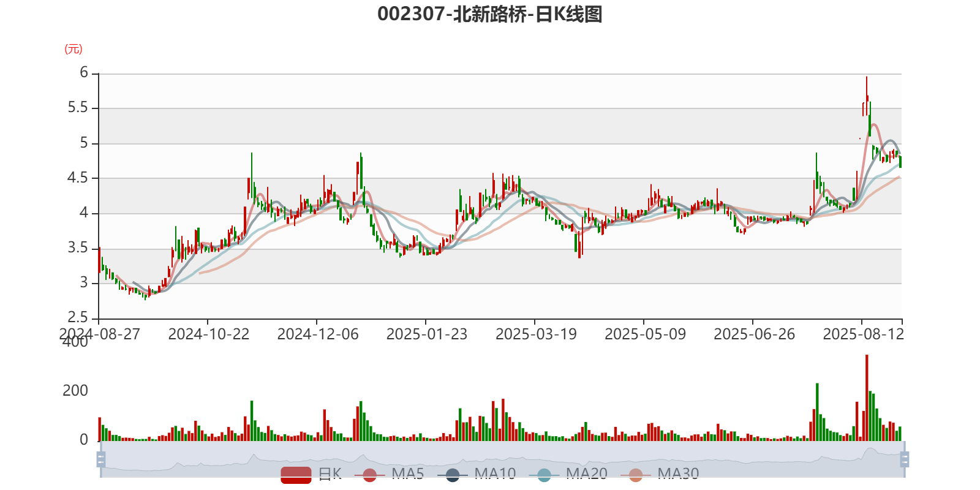Click the data zoom range preview bar

[x=502, y=459]
